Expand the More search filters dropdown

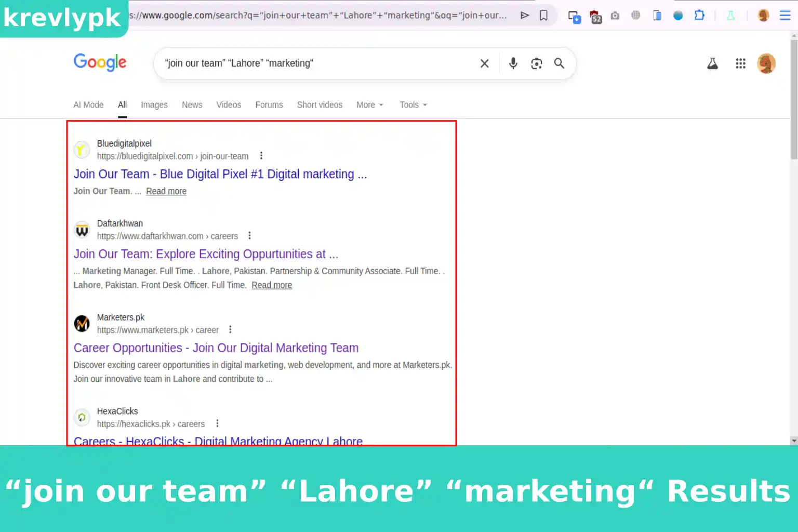tap(369, 105)
